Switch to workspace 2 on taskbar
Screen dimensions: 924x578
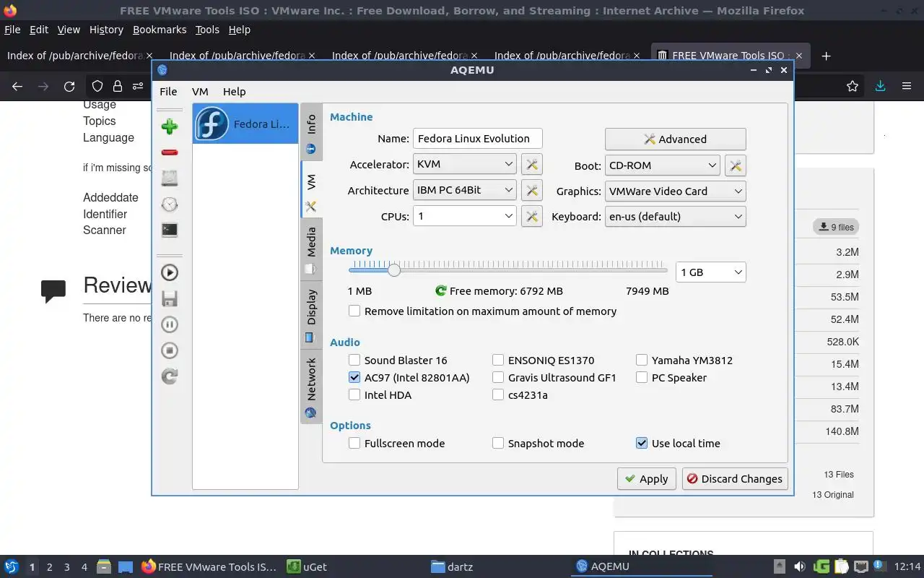(49, 566)
